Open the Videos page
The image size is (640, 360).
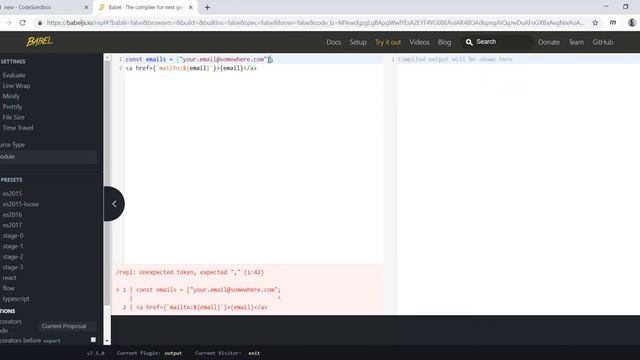(x=419, y=42)
